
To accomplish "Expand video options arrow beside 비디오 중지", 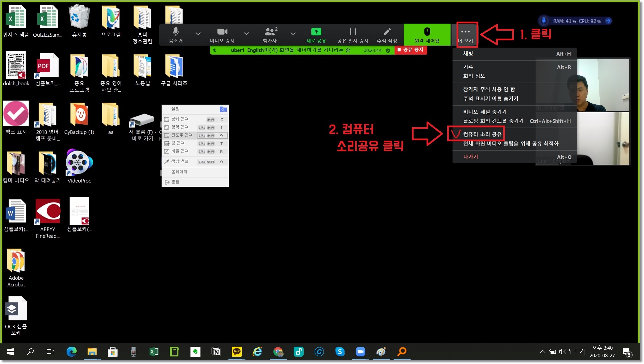I will 246,34.
